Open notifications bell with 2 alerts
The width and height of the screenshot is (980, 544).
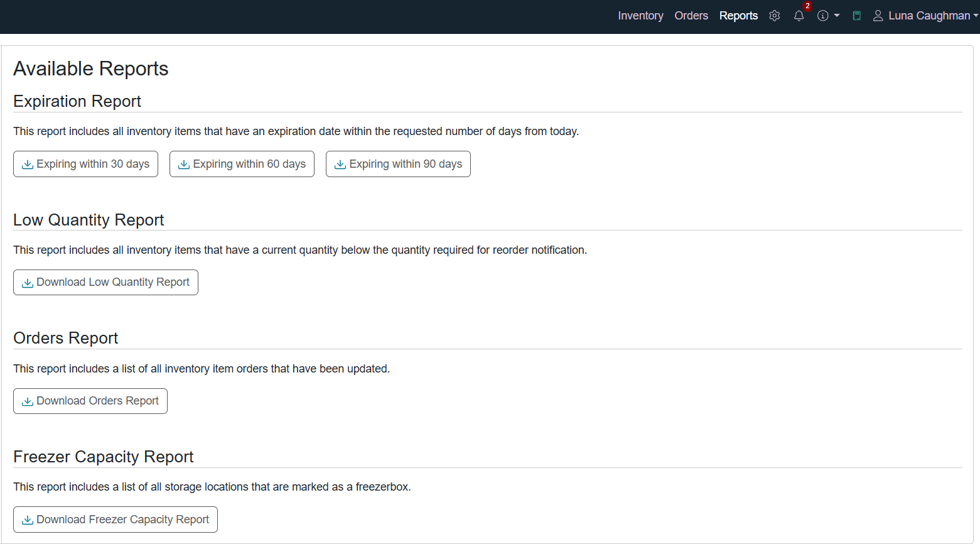pos(799,16)
